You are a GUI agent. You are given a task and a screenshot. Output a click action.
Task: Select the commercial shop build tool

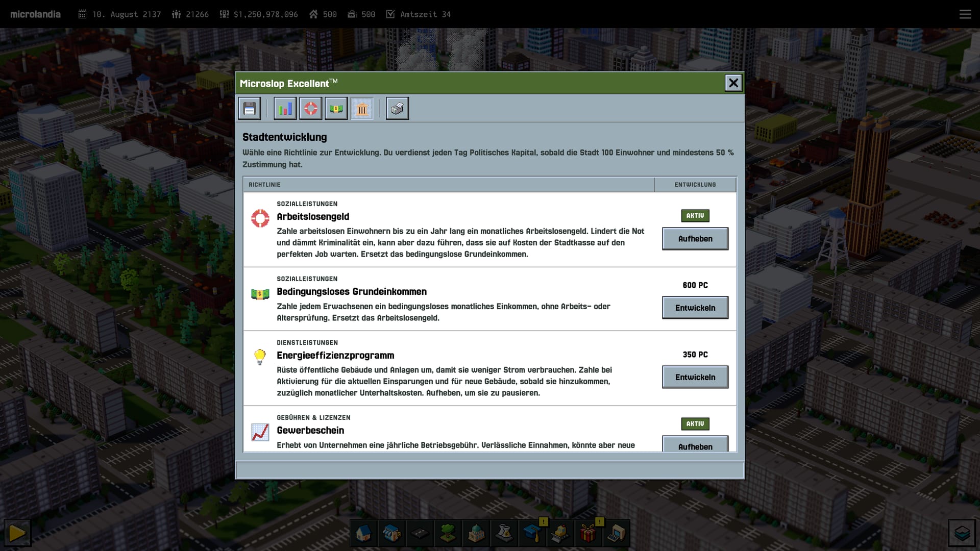tap(391, 534)
